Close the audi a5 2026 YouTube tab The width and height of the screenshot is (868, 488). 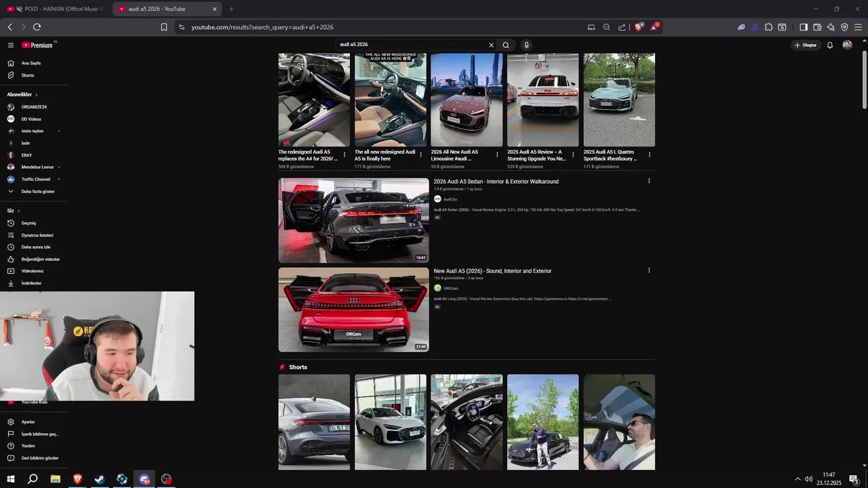(215, 9)
